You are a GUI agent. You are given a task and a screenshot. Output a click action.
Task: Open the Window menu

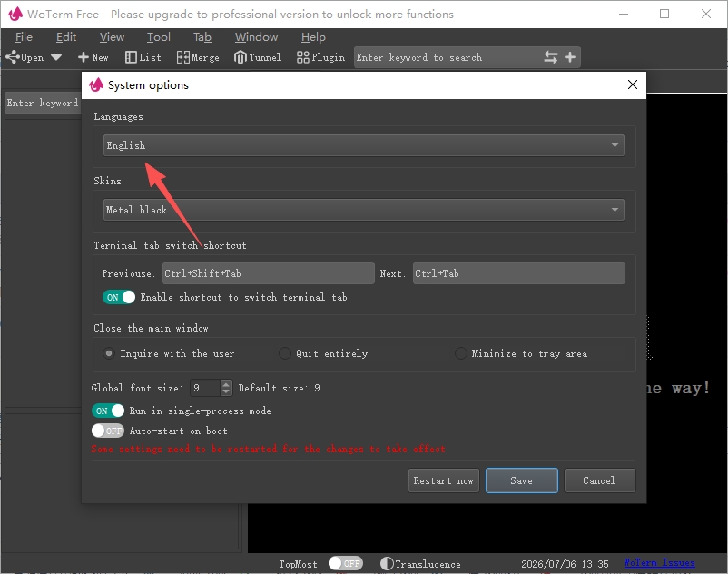tap(256, 37)
